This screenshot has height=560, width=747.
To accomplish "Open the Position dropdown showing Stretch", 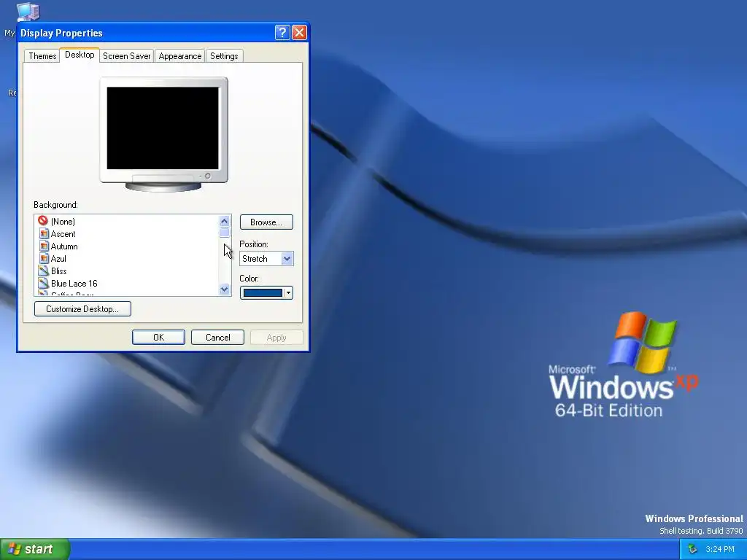I will click(266, 259).
